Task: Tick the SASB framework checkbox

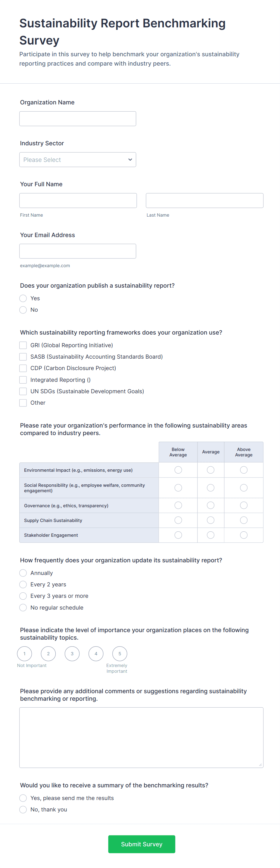Action: pos(23,357)
